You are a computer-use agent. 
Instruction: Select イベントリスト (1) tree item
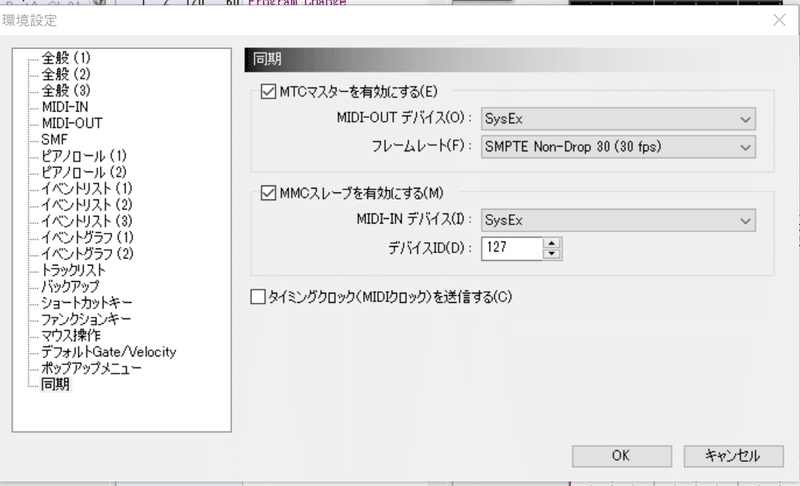(x=87, y=188)
